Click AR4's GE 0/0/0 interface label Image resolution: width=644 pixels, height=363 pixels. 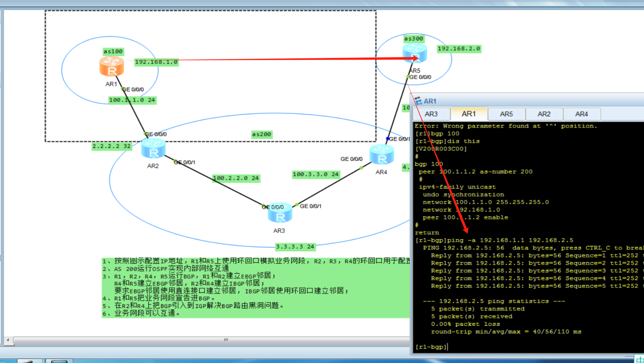tap(352, 159)
